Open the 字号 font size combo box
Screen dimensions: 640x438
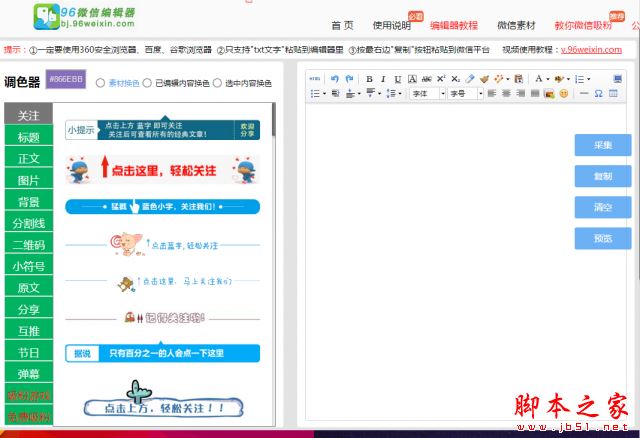[x=466, y=93]
